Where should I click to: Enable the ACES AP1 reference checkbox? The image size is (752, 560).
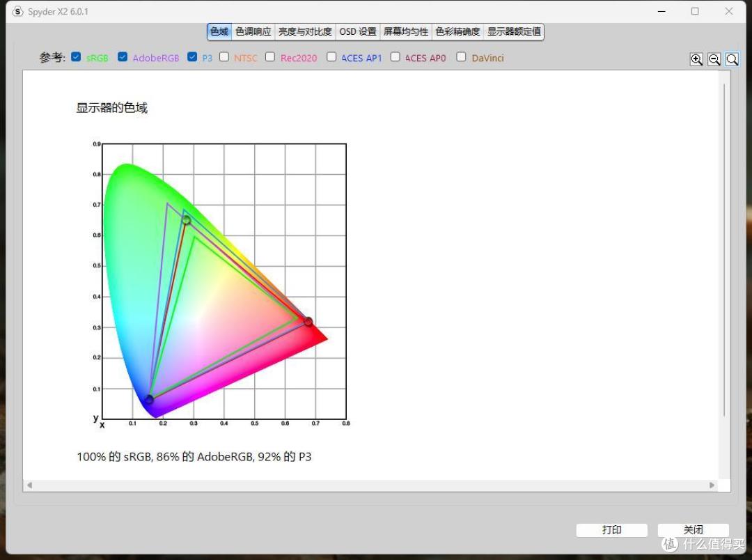(x=331, y=56)
